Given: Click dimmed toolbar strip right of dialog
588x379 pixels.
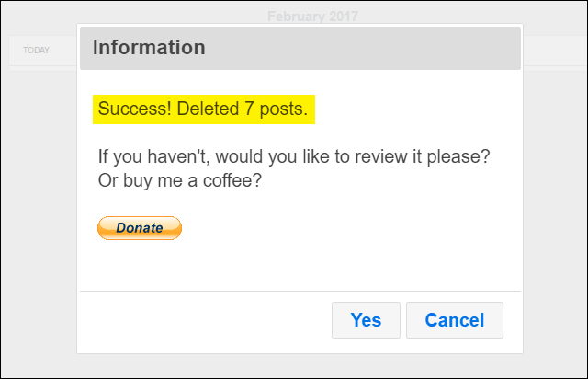Looking at the screenshot, I should coord(555,52).
